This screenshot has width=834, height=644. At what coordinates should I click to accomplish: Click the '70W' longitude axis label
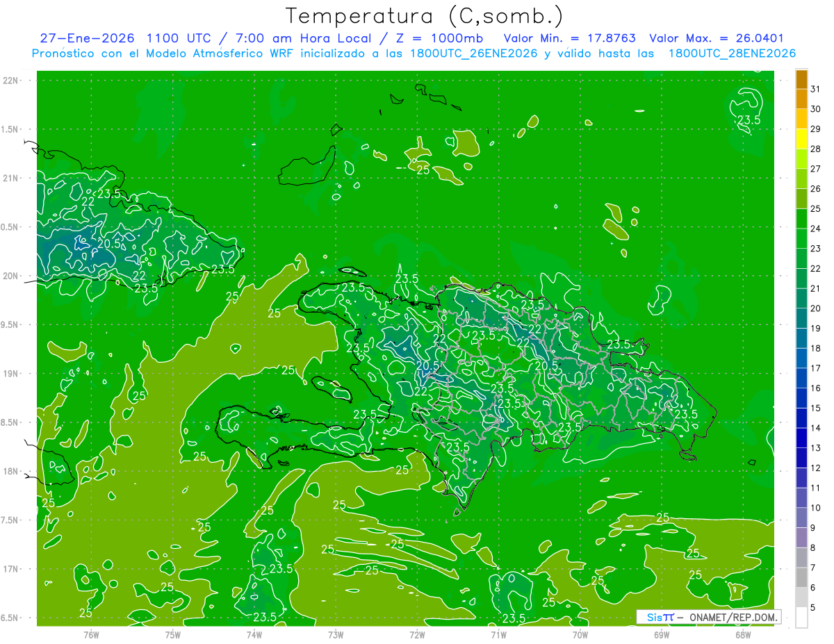580,634
